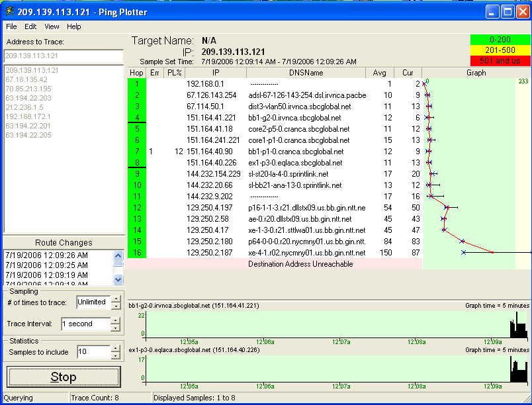Image resolution: width=532 pixels, height=405 pixels.
Task: Select hop 8 green cell
Action: (137, 163)
